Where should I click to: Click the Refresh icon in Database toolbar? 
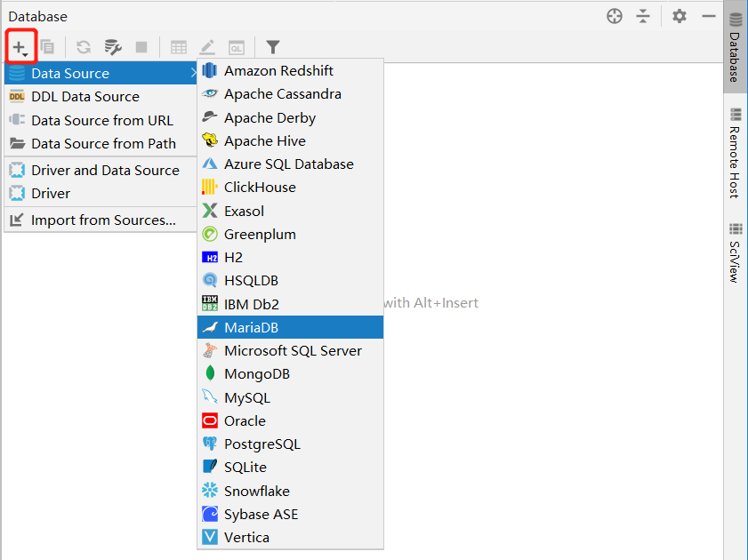click(x=84, y=47)
